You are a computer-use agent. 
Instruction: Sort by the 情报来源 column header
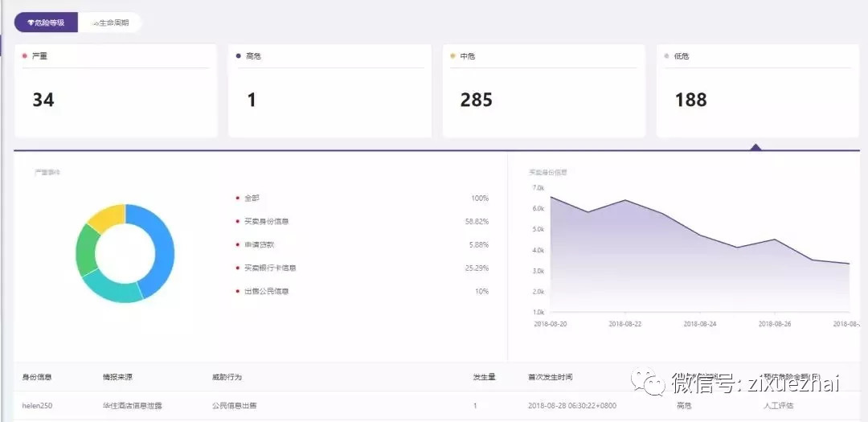(x=117, y=377)
